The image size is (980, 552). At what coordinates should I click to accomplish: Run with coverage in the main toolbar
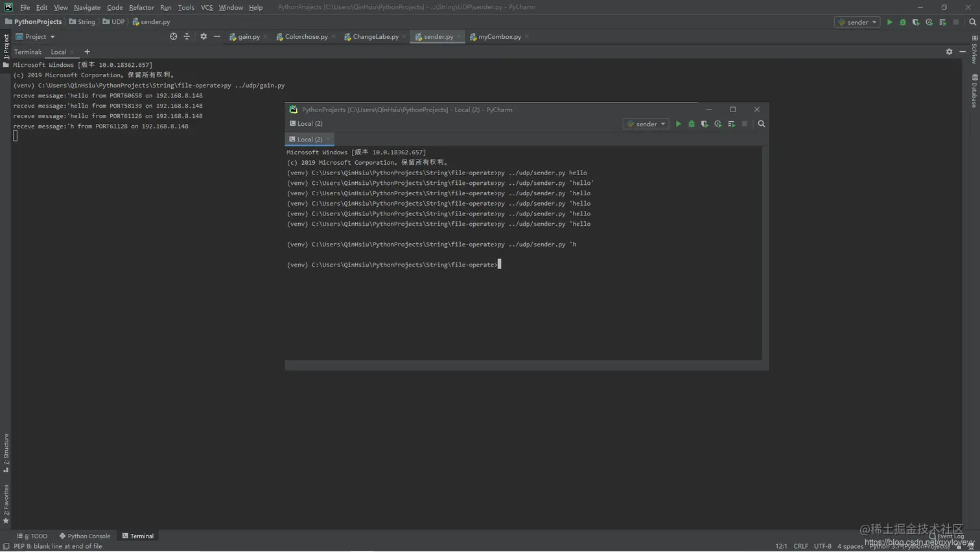916,22
